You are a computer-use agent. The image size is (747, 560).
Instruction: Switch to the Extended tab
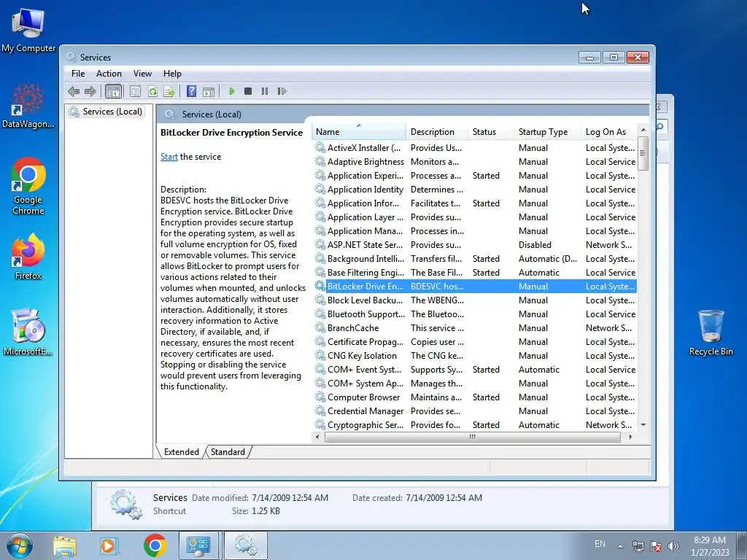pyautogui.click(x=181, y=452)
